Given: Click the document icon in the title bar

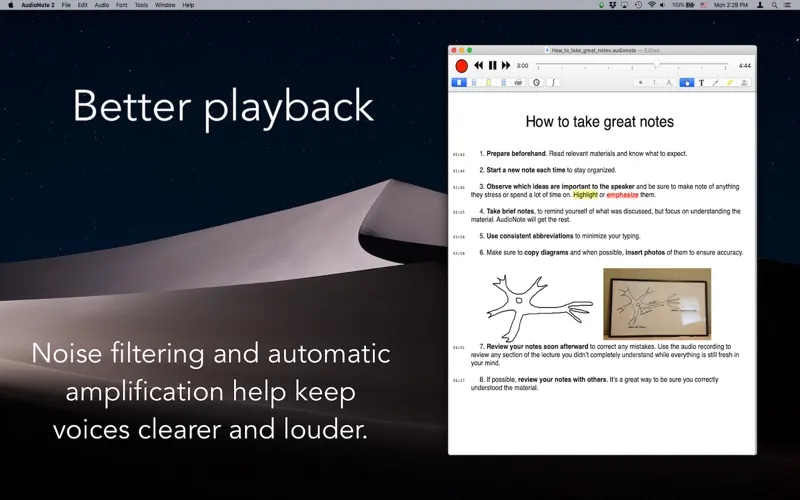Looking at the screenshot, I should [x=547, y=51].
